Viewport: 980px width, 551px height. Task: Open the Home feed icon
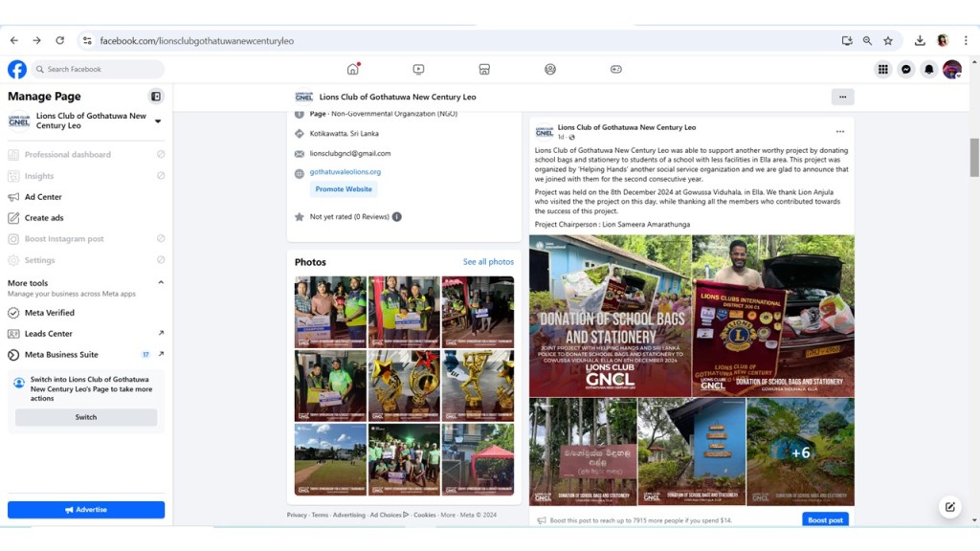[353, 69]
